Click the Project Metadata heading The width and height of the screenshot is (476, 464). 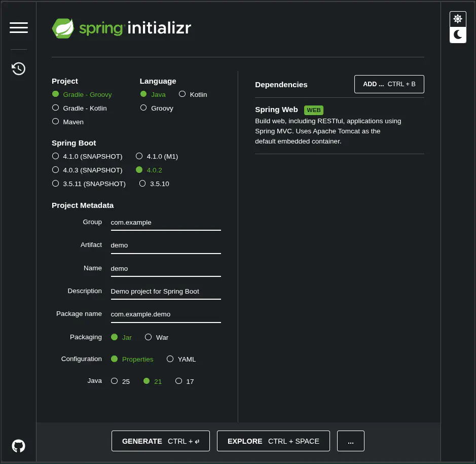pos(83,205)
